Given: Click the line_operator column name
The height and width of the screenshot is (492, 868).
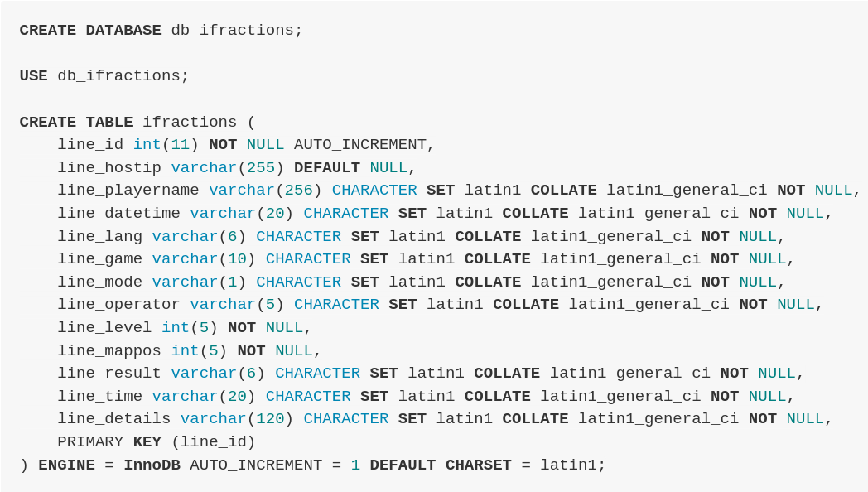Looking at the screenshot, I should 118,304.
